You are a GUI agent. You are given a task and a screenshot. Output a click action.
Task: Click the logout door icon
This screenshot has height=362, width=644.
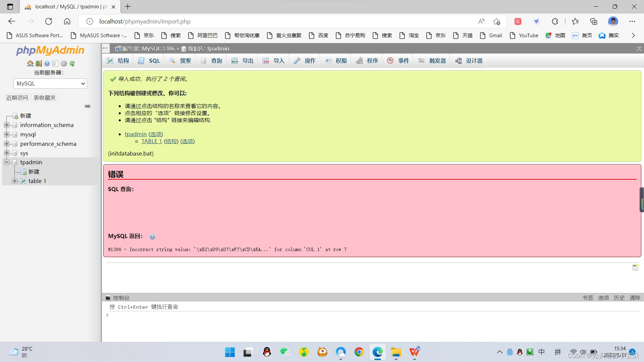[x=39, y=63]
